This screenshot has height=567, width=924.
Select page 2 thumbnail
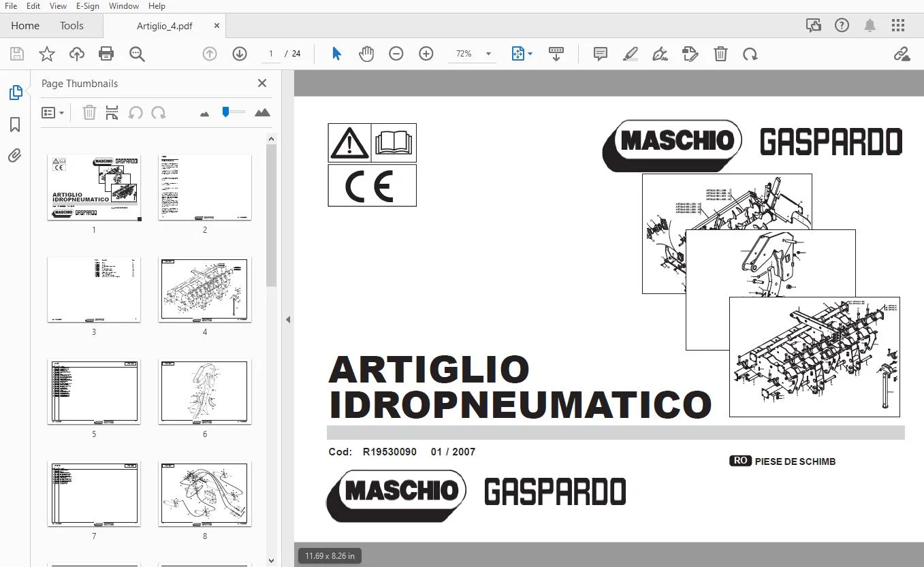tap(205, 187)
